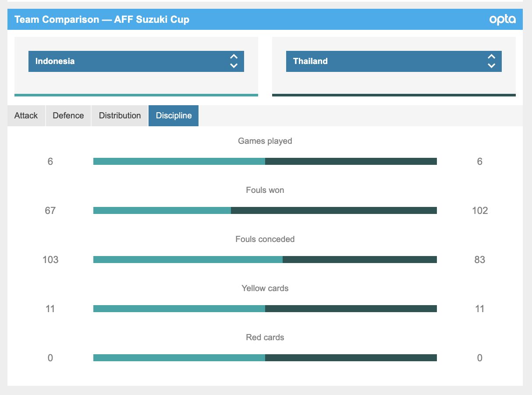Switch to the Defence tab
Screen dimensions: 532x395
pos(68,116)
